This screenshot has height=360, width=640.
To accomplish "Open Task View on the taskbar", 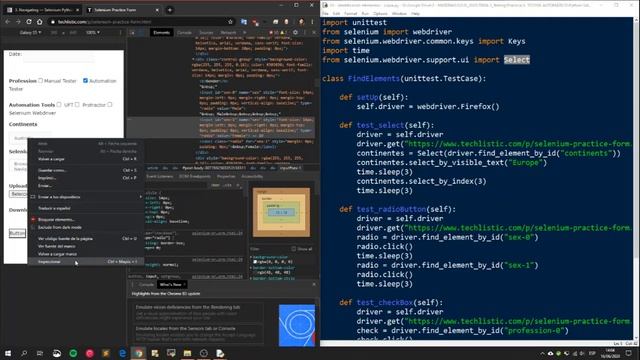I will coord(40,353).
